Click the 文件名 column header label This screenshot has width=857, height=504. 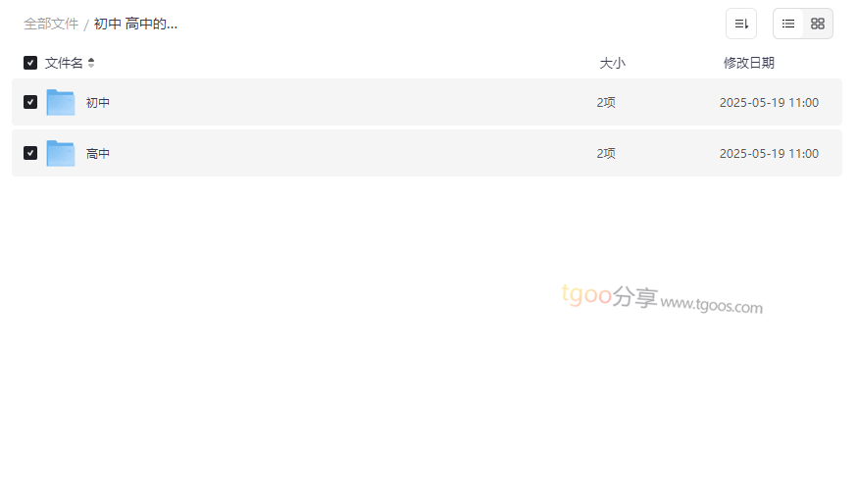pos(64,63)
